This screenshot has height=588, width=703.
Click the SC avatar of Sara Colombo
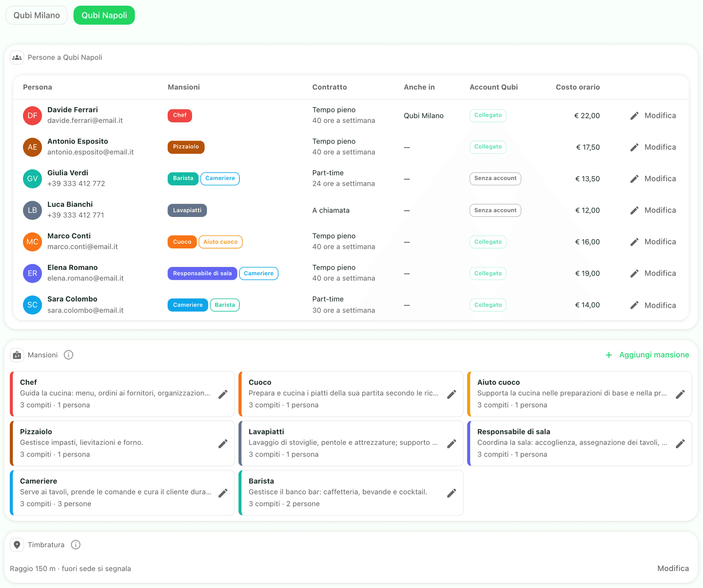click(33, 305)
